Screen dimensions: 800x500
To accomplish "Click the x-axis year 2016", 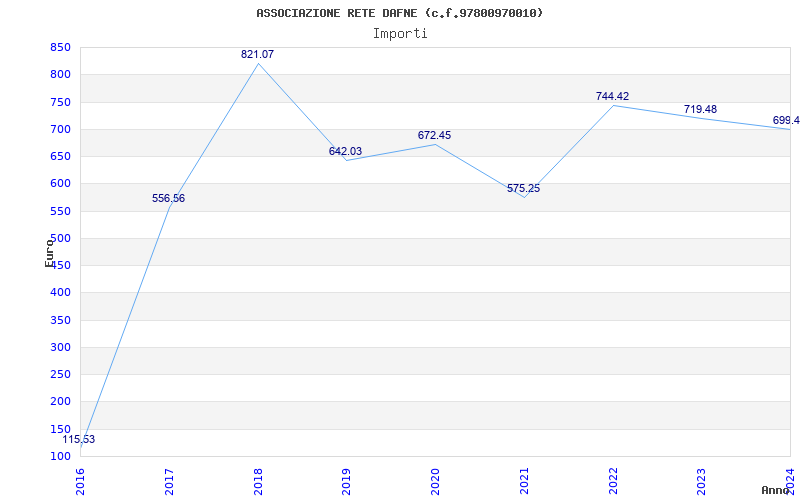I will [x=81, y=482].
